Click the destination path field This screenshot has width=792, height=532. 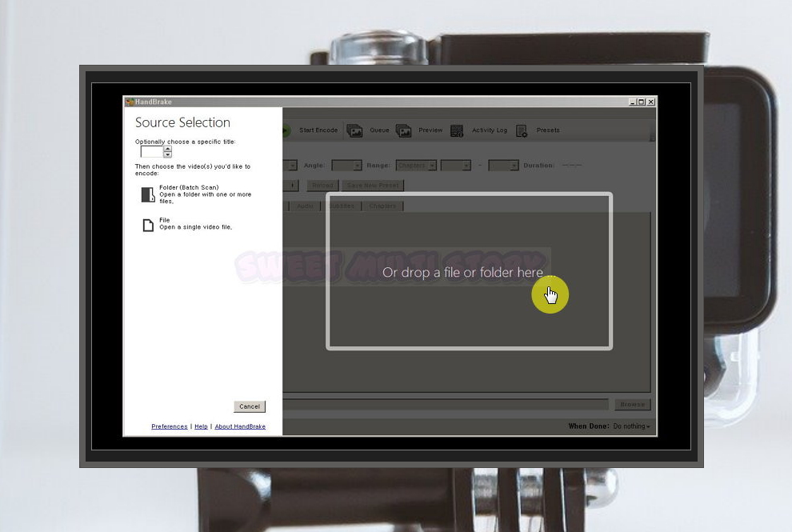coord(446,404)
